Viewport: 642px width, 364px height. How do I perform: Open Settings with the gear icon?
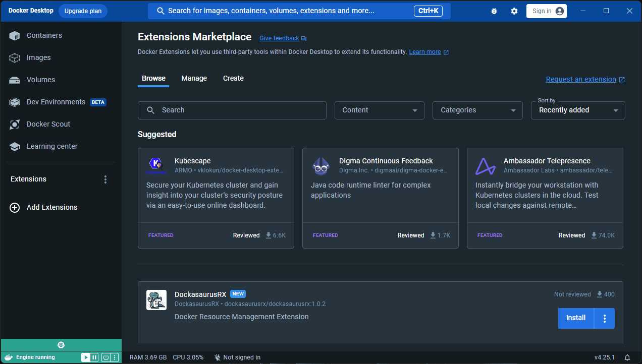tap(514, 11)
